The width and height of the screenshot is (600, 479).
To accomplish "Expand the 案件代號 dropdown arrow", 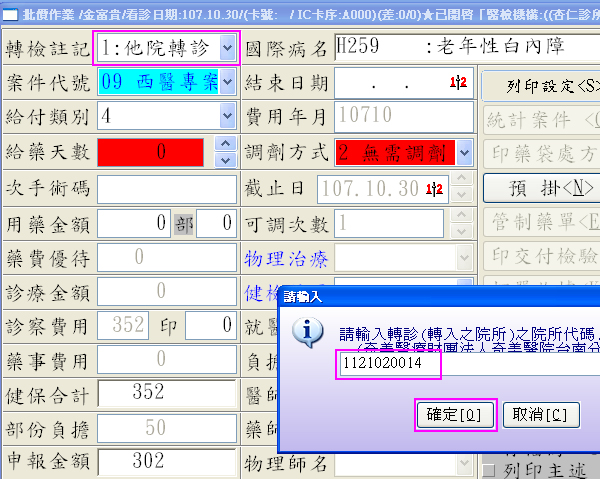I will pyautogui.click(x=228, y=82).
